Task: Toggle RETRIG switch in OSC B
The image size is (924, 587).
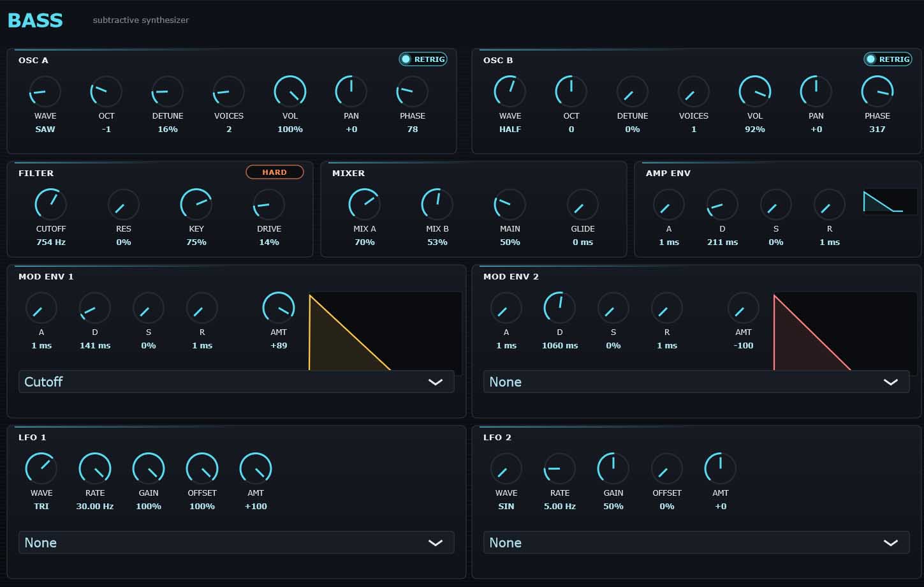Action: (x=888, y=59)
